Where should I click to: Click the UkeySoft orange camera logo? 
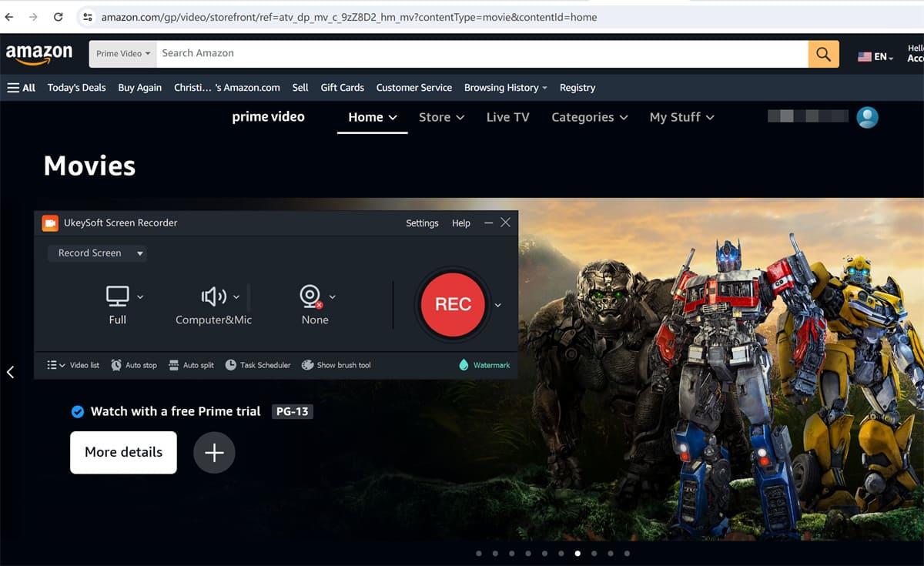click(50, 223)
